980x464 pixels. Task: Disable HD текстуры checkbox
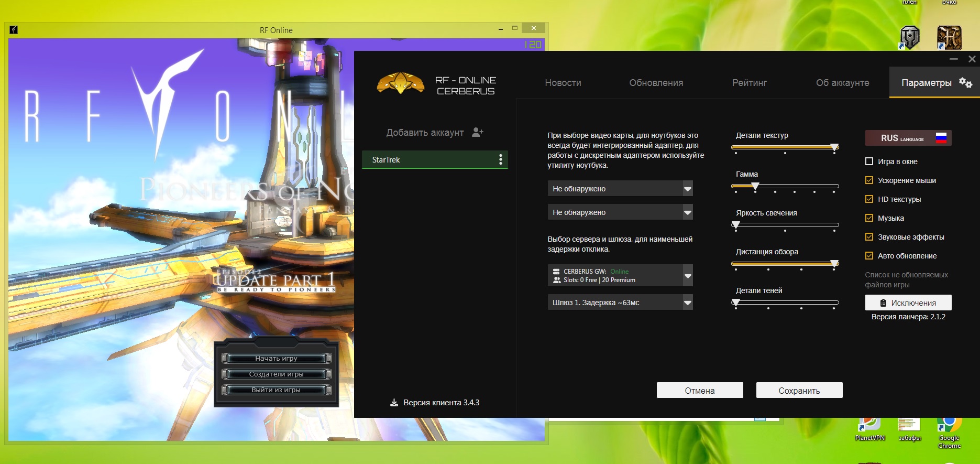[869, 199]
